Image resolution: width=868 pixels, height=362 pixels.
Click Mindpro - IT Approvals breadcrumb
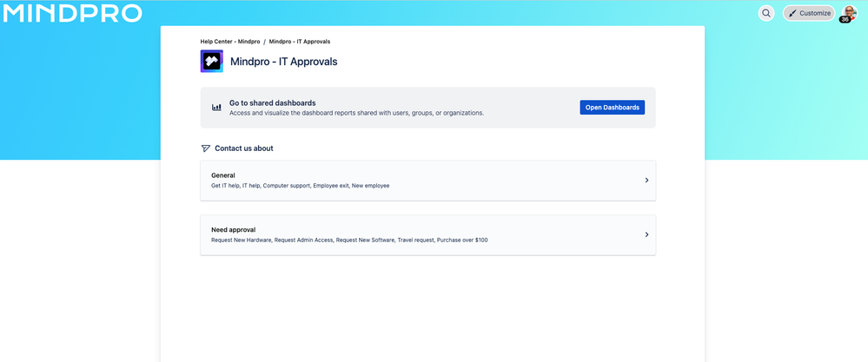300,42
